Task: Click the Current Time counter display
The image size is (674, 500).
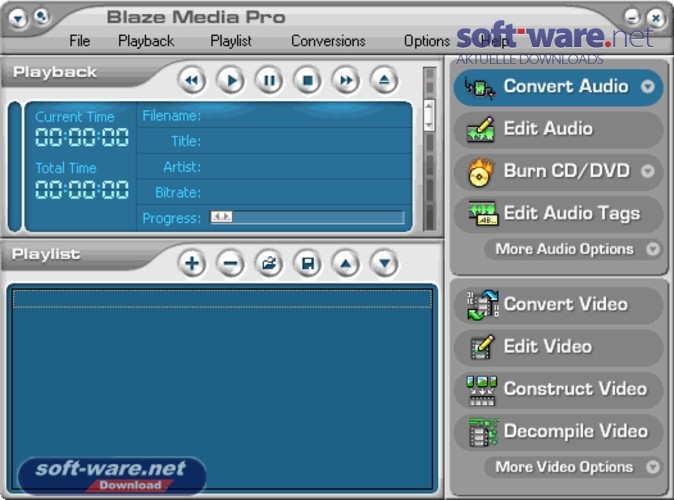Action: [x=82, y=138]
